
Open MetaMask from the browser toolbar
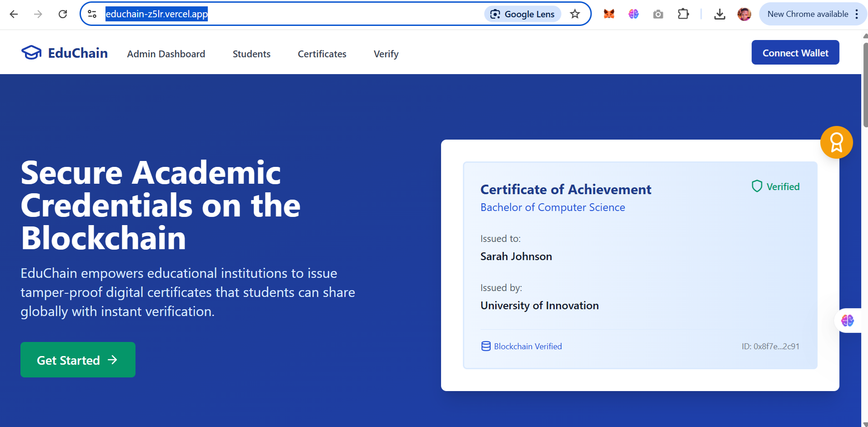(x=609, y=14)
